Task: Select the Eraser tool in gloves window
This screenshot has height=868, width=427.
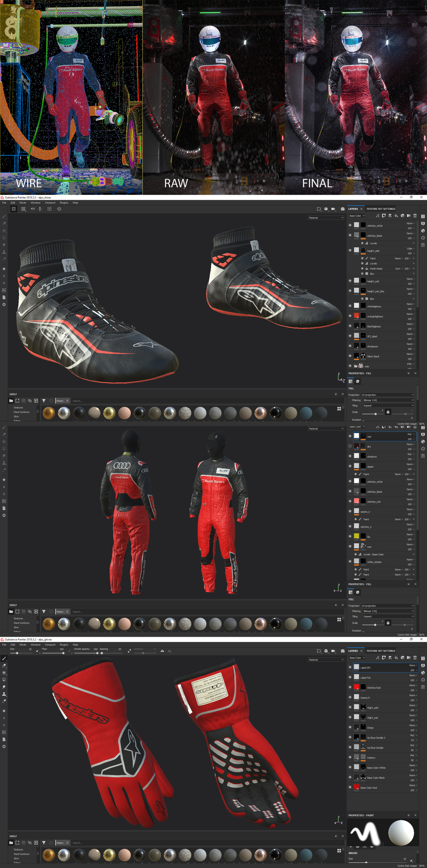Action: [x=4, y=666]
